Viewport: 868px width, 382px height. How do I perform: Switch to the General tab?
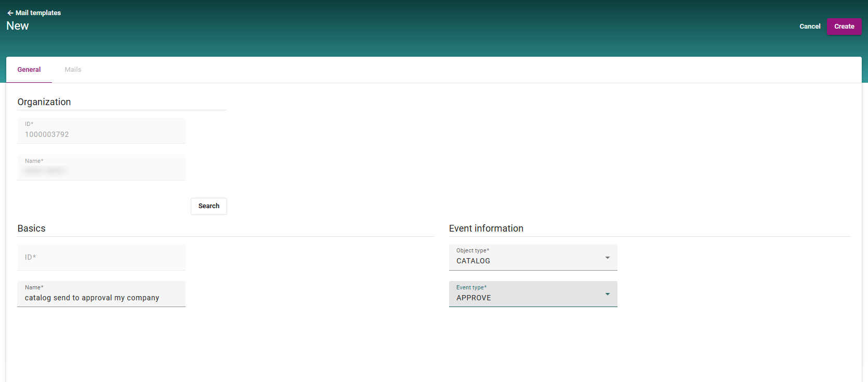(29, 70)
